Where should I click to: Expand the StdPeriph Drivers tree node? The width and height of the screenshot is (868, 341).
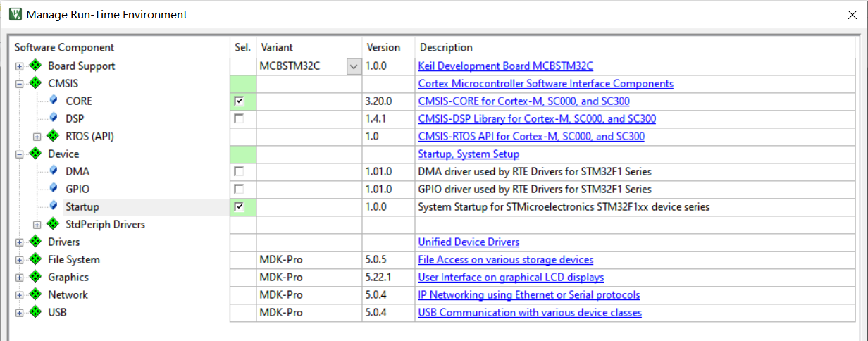pos(37,225)
